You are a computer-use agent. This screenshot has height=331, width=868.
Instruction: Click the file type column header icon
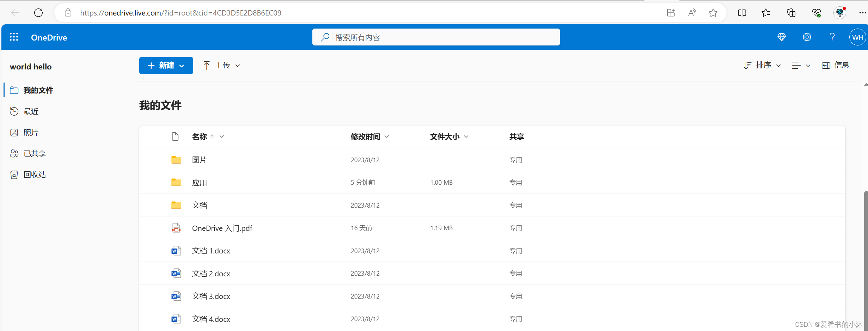point(175,136)
